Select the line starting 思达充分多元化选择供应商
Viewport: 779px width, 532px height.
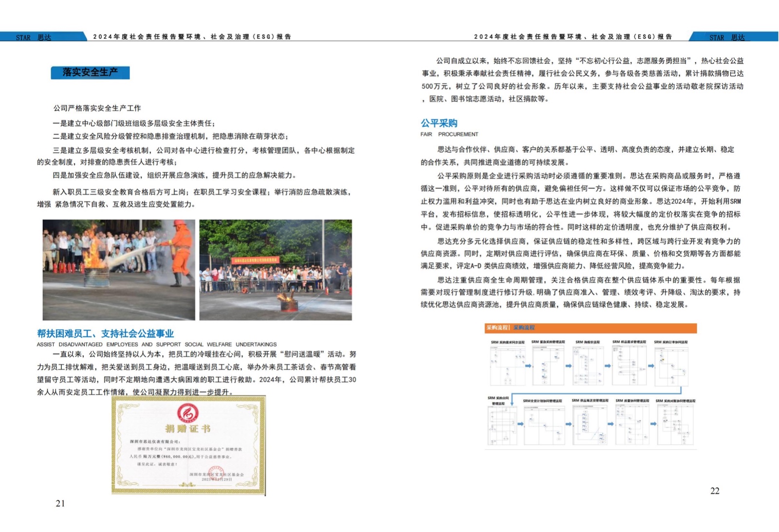click(x=589, y=241)
